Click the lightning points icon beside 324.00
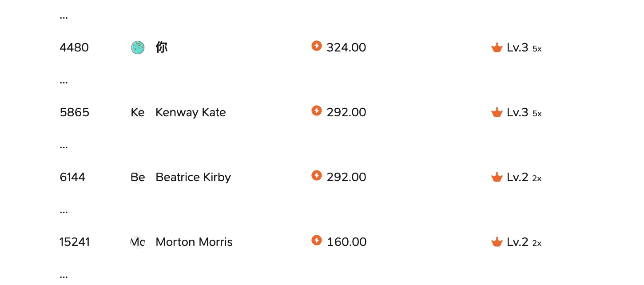Viewport: 644px width, 285px height. click(317, 46)
